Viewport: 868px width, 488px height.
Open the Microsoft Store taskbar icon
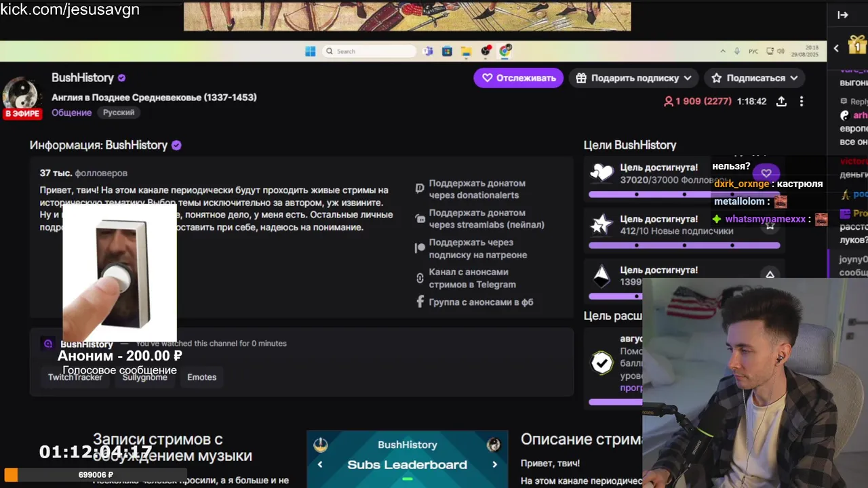(x=447, y=52)
